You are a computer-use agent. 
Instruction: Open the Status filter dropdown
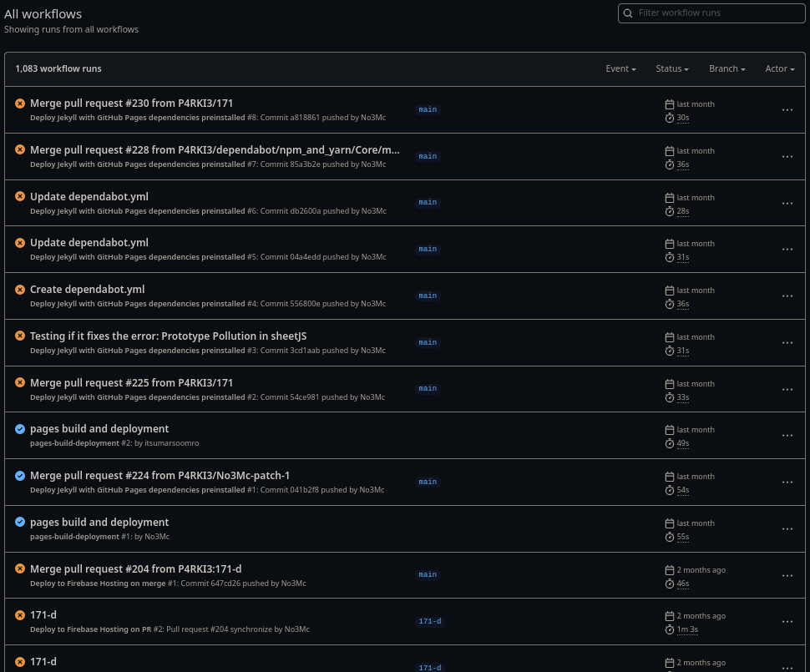(672, 68)
